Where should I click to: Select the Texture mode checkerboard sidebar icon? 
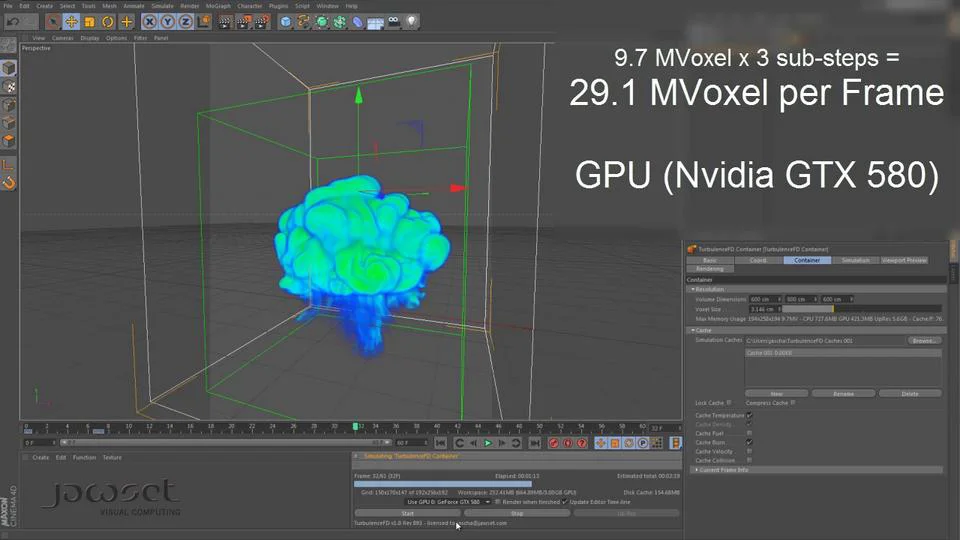tap(9, 86)
